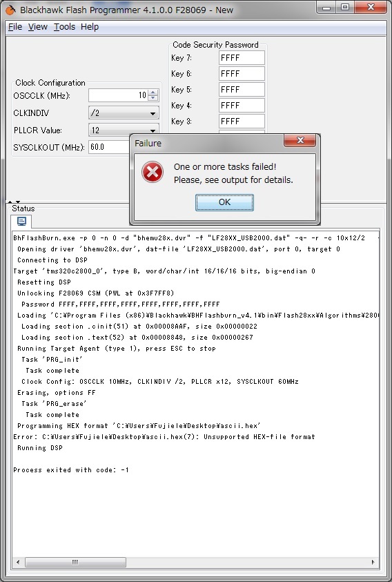Viewport: 392px width, 582px height.
Task: Open the File menu
Action: pyautogui.click(x=15, y=27)
